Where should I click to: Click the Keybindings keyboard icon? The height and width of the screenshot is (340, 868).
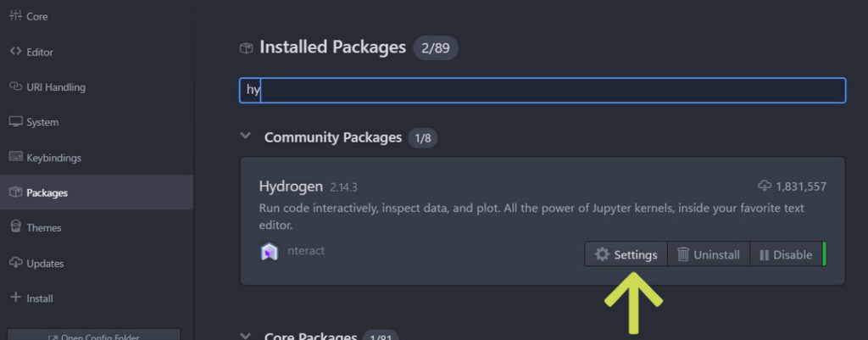[x=15, y=157]
